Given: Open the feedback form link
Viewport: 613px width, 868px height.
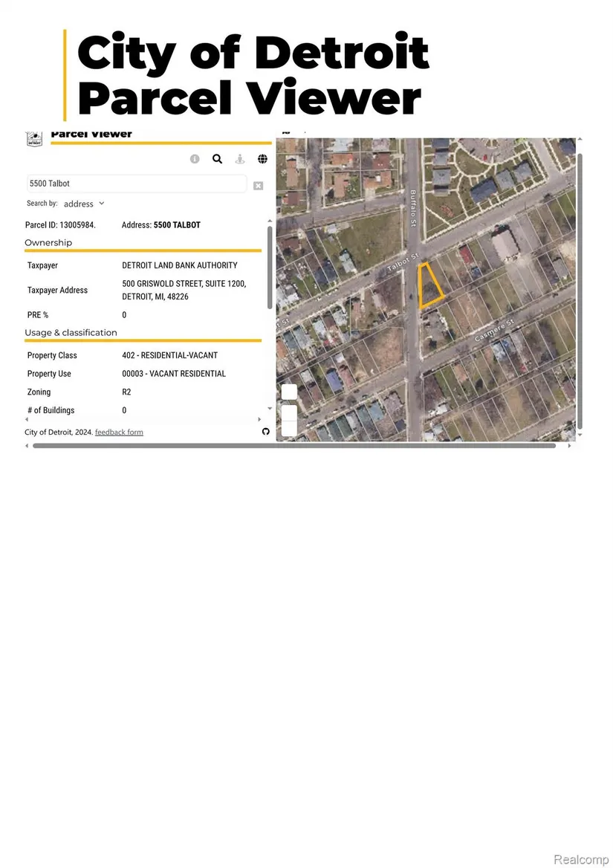Looking at the screenshot, I should tap(119, 433).
